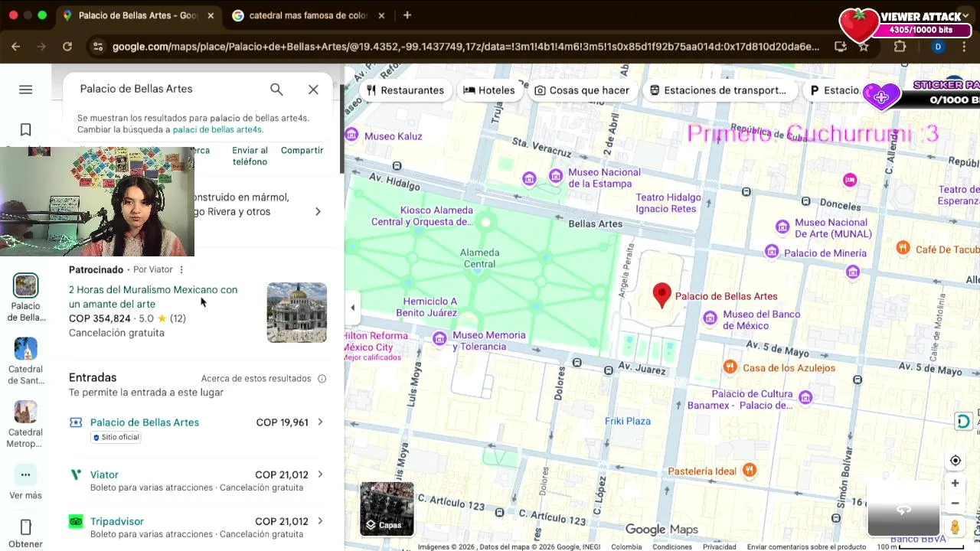Click Enviar comentarios sobre el producto link
The height and width of the screenshot is (551, 980).
(806, 546)
